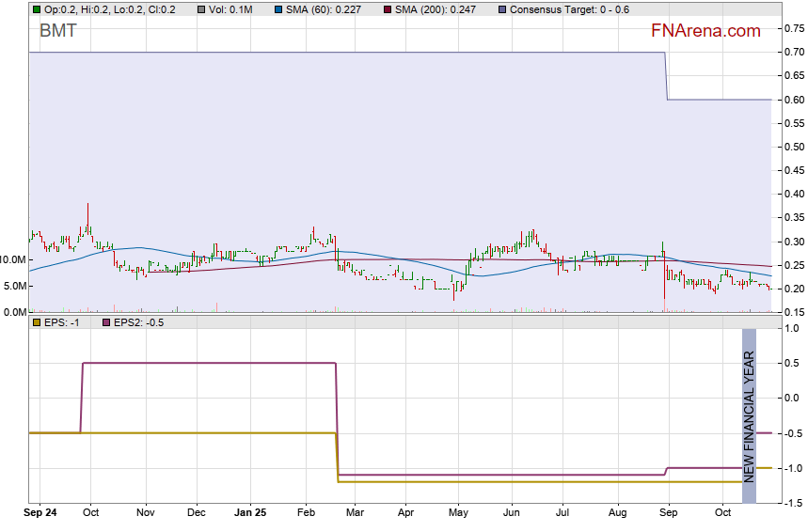The width and height of the screenshot is (808, 532).
Task: Select the May label on the time axis
Action: [x=458, y=514]
